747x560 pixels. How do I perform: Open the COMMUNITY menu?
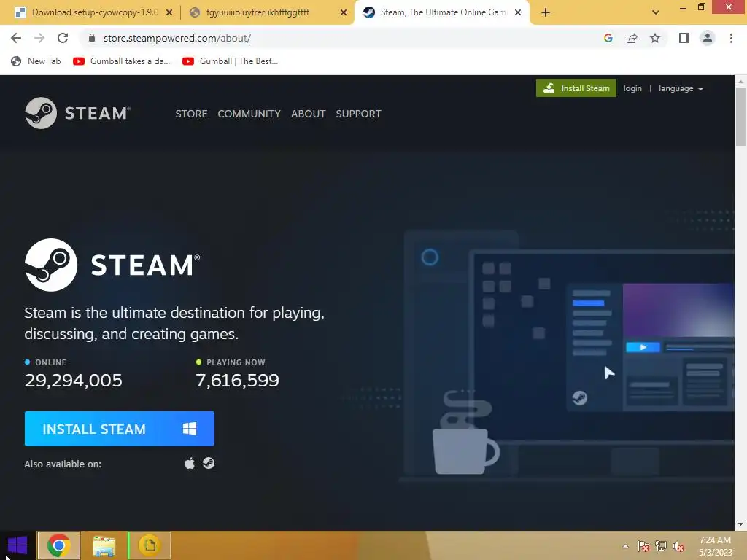click(249, 114)
